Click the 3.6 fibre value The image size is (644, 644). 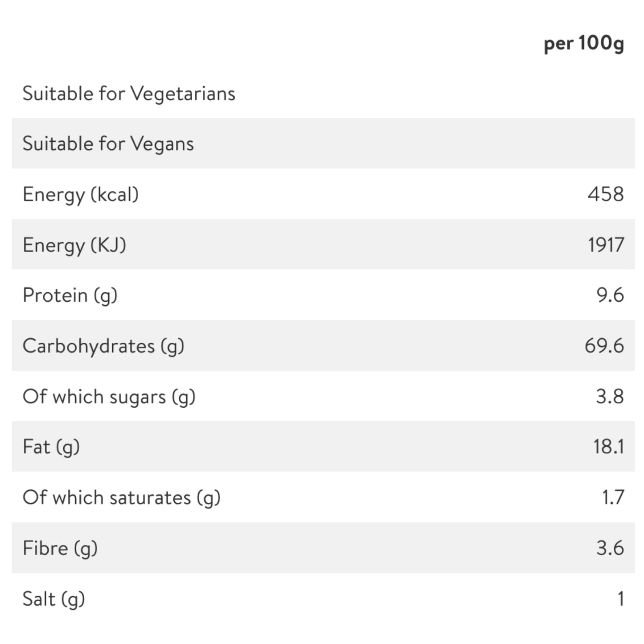pos(610,548)
